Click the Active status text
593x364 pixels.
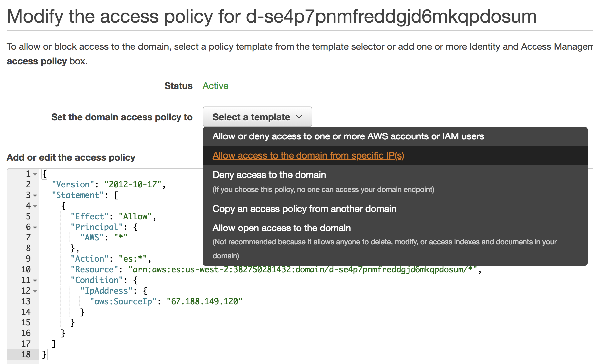[x=215, y=86]
